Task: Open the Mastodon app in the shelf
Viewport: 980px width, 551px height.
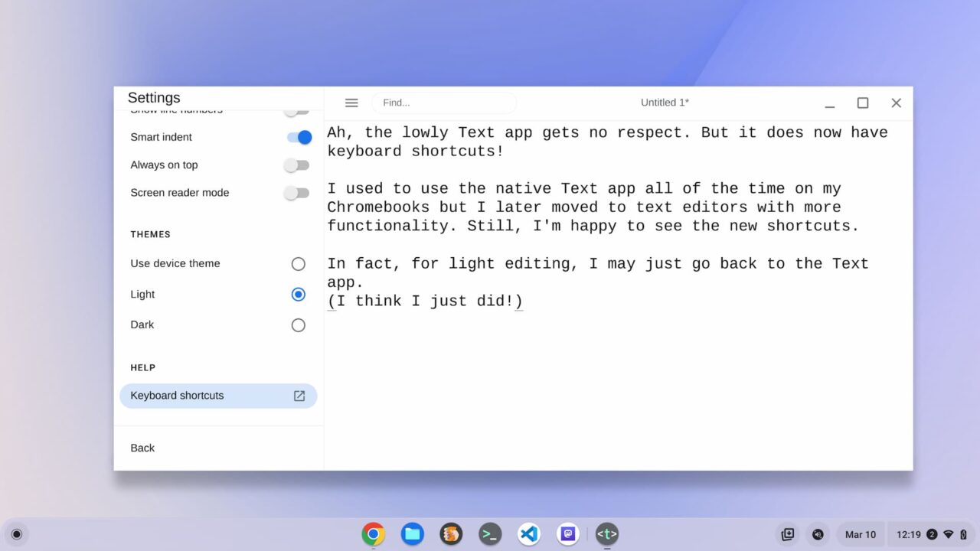Action: 568,534
